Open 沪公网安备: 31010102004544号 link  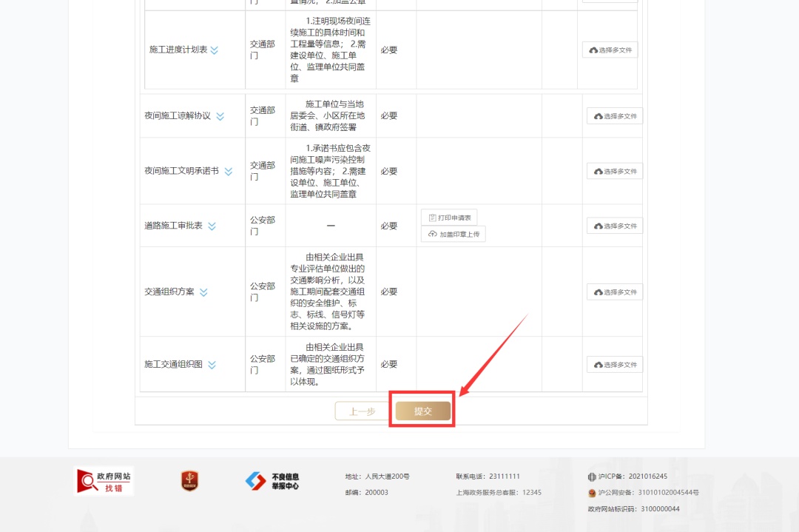[x=648, y=493]
